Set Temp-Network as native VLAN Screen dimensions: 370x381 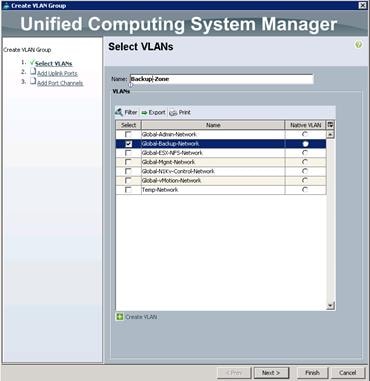305,190
